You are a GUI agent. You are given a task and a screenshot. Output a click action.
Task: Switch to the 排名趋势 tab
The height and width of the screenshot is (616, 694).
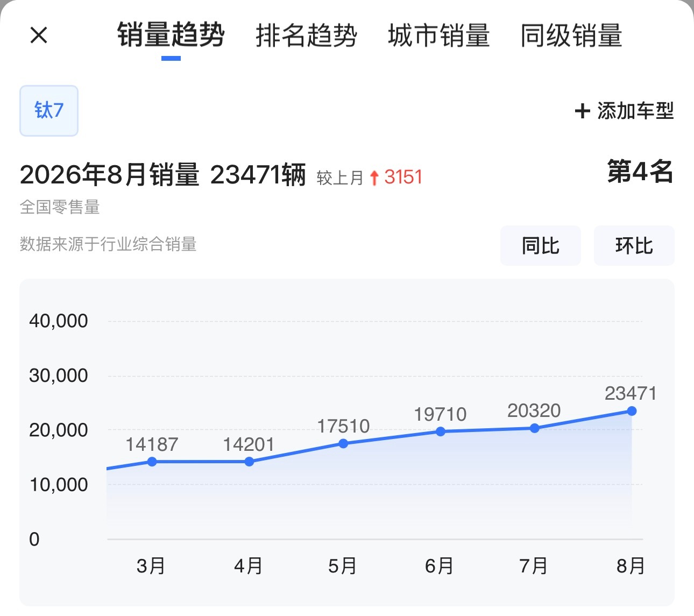306,36
